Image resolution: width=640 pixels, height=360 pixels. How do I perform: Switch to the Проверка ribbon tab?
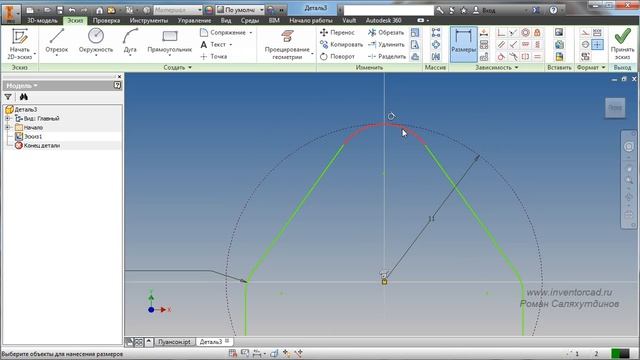point(106,20)
